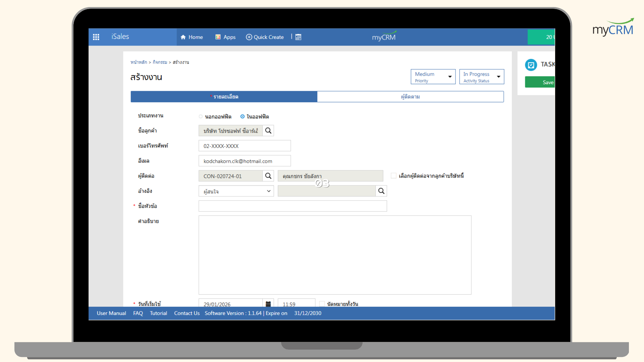Open the User Manual footer link
Screen dimensions: 644x362
pyautogui.click(x=111, y=313)
